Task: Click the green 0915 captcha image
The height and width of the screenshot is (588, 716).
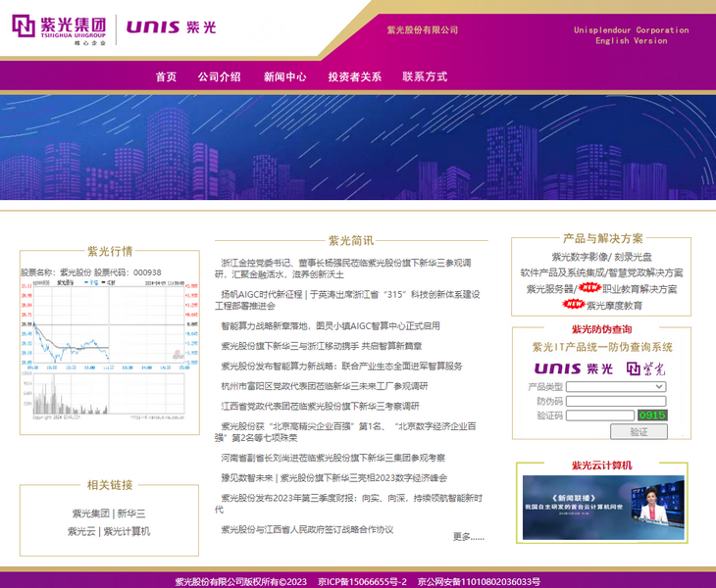Action: tap(652, 416)
